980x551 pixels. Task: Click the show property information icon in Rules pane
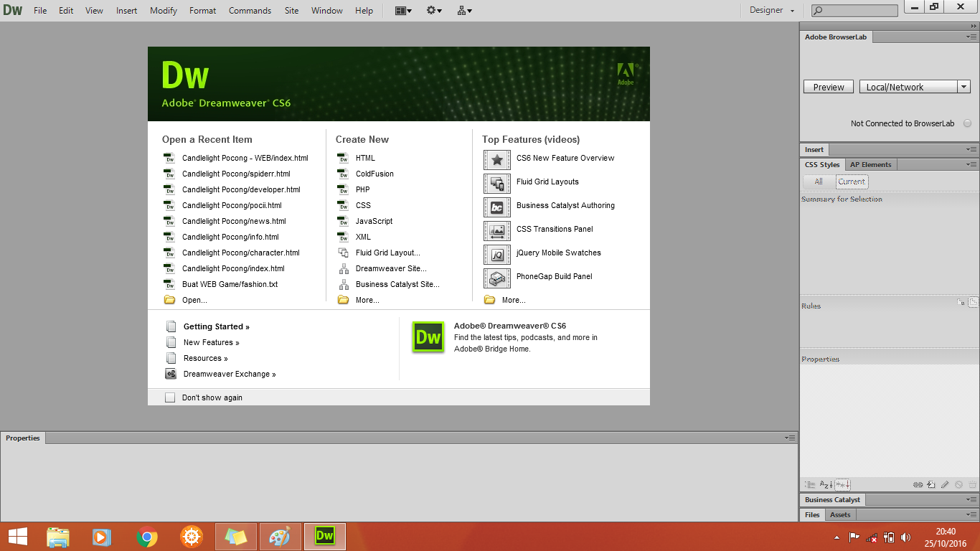[961, 303]
